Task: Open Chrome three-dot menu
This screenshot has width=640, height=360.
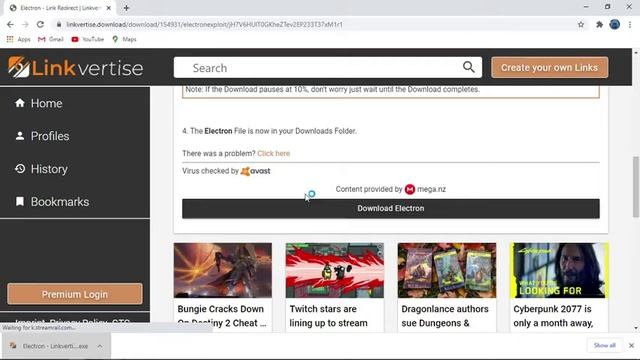Action: click(x=630, y=24)
